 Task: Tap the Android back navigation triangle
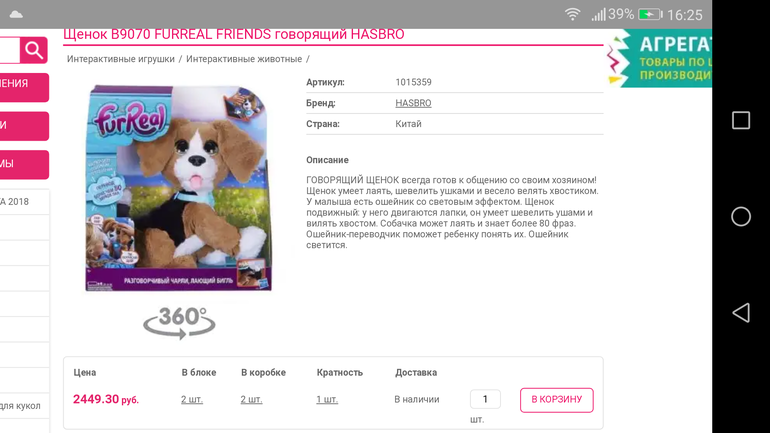740,313
